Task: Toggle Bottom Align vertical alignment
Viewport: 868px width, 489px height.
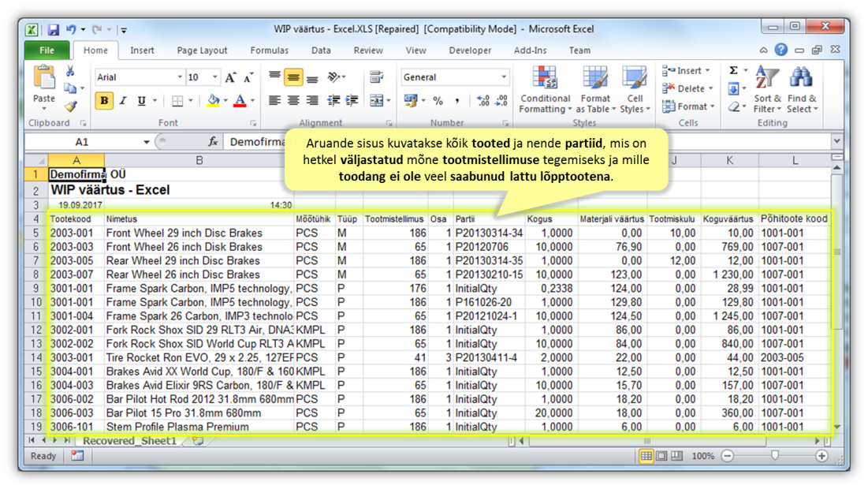Action: 312,77
